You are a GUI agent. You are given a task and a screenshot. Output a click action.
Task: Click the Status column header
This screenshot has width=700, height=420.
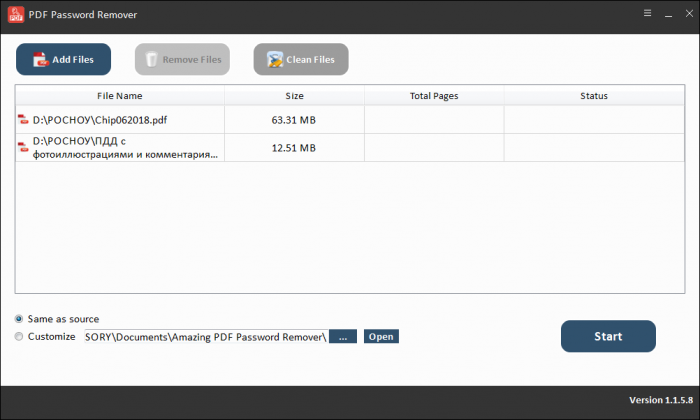coord(594,96)
